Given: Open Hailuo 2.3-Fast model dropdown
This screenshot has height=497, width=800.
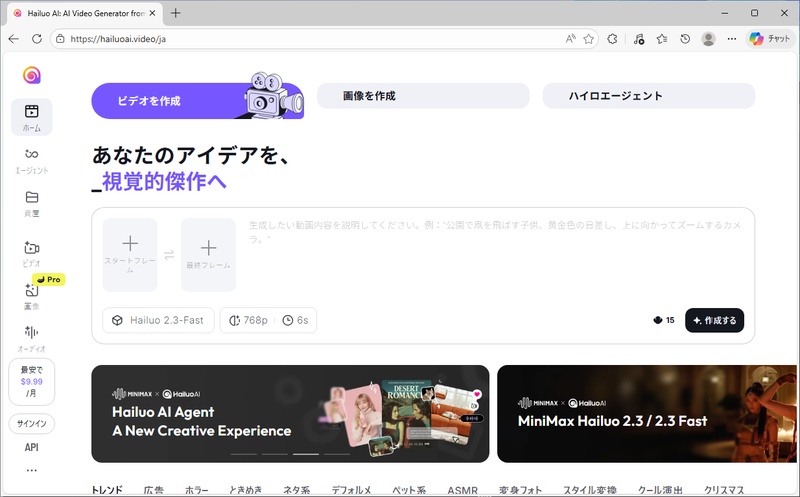Looking at the screenshot, I should click(158, 320).
